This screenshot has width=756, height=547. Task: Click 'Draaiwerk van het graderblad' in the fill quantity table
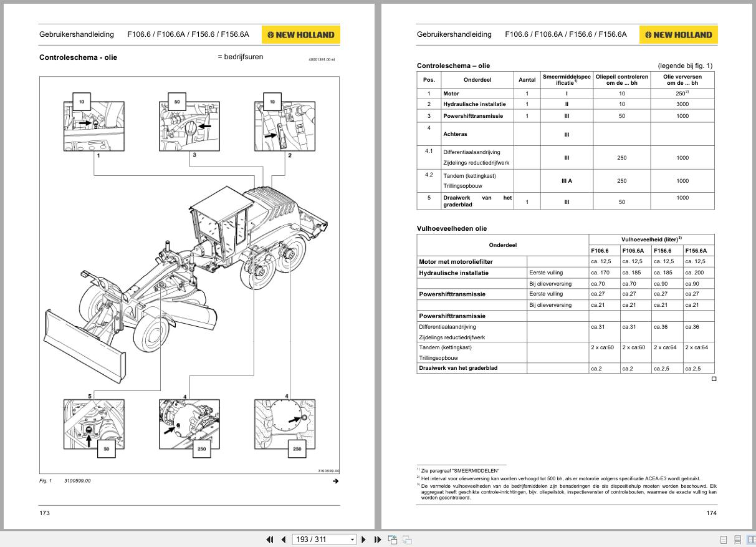[458, 368]
